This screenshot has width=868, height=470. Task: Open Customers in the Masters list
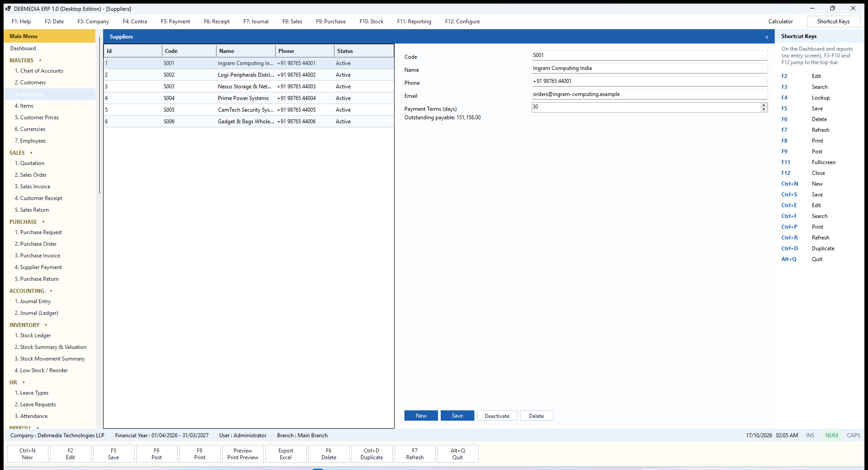coord(30,83)
